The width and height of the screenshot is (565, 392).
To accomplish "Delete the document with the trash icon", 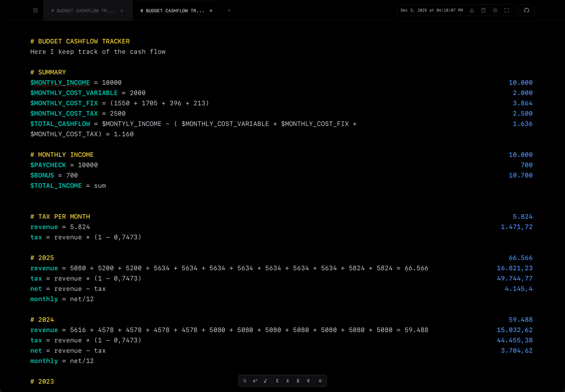I will tap(483, 10).
